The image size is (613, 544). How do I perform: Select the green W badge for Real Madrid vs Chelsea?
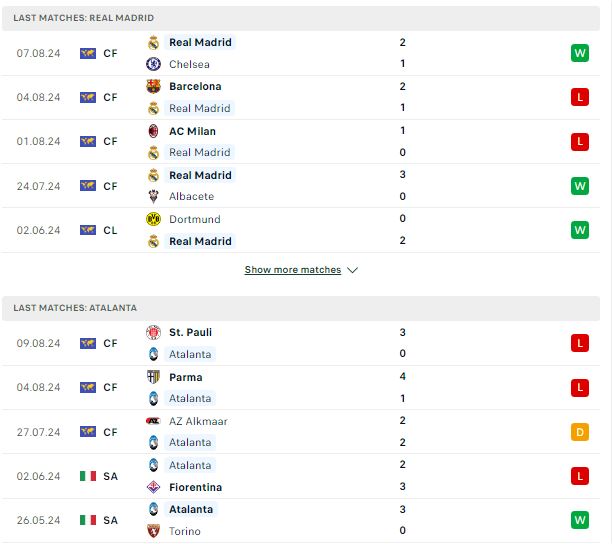580,53
